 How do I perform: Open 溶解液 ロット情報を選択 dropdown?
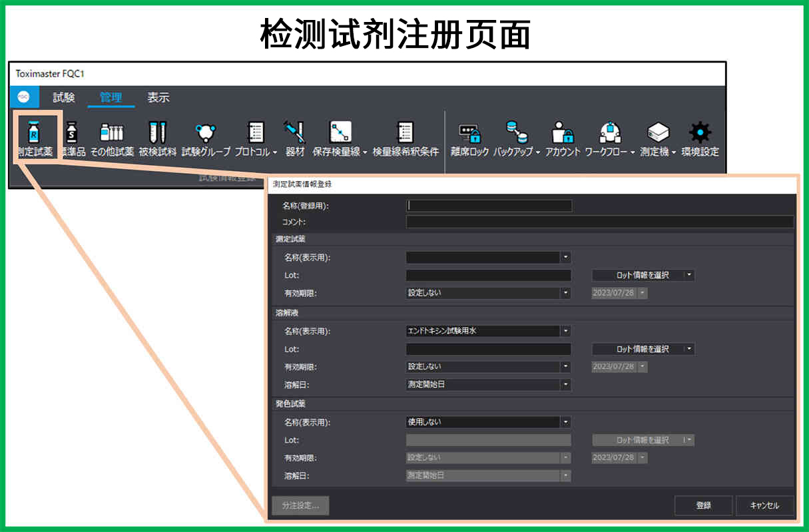(x=643, y=349)
